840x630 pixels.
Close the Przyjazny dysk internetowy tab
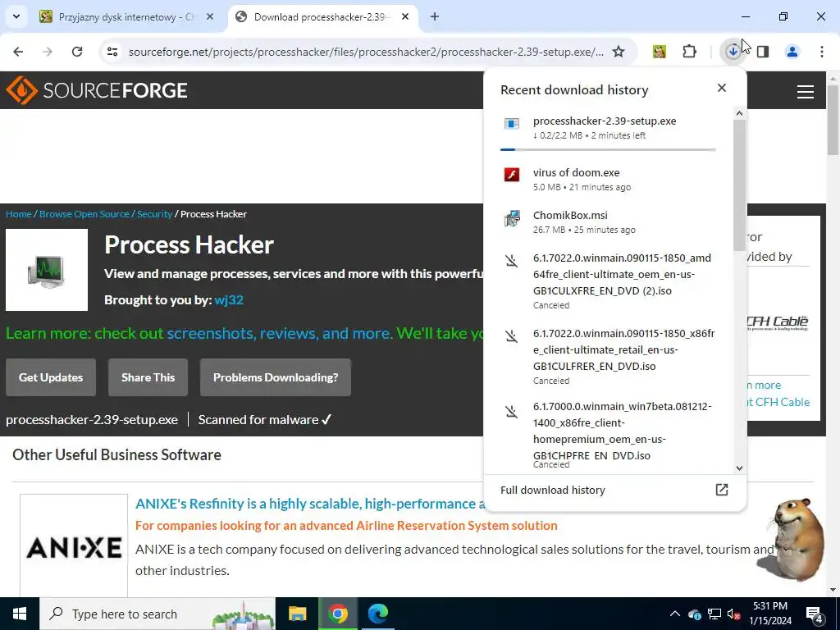click(210, 16)
